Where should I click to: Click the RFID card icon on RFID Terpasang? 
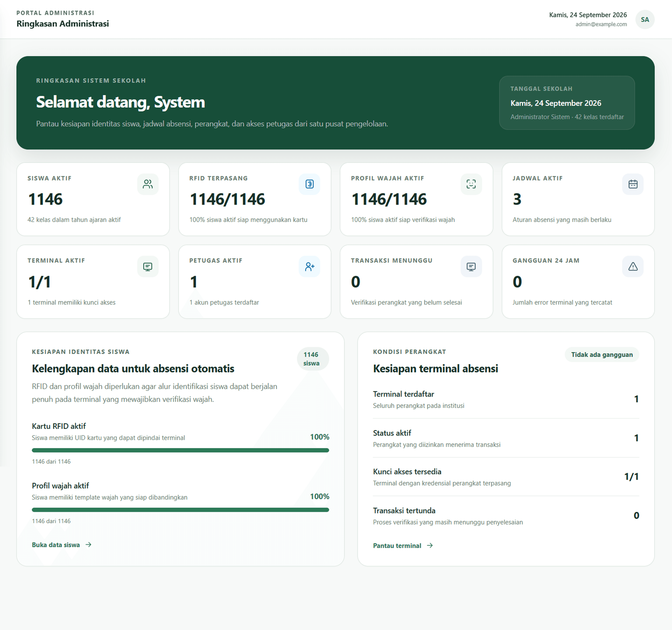click(309, 184)
